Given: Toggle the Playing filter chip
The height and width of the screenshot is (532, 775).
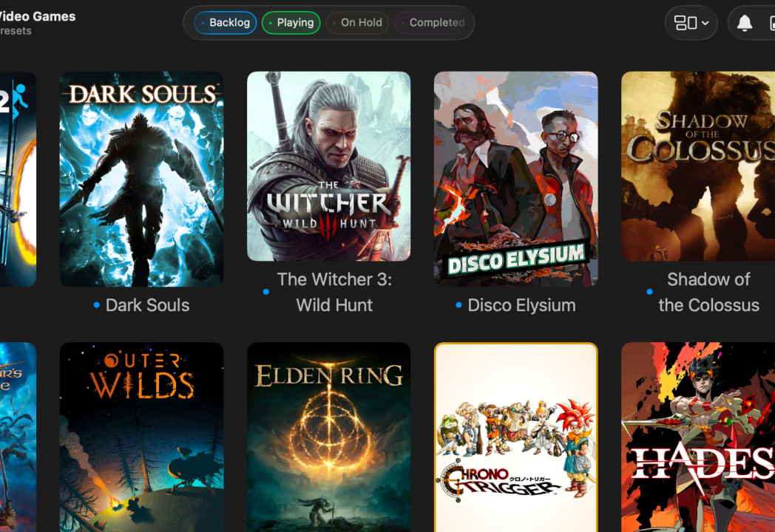Looking at the screenshot, I should (x=291, y=23).
